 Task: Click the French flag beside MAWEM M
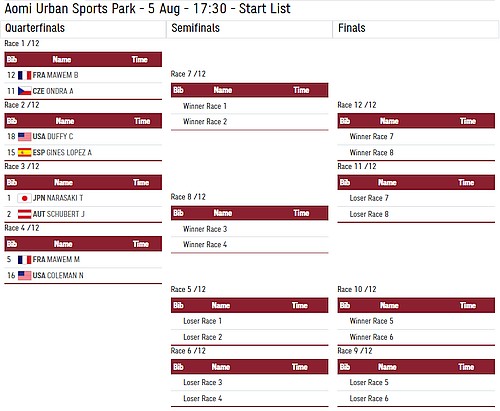coord(24,260)
